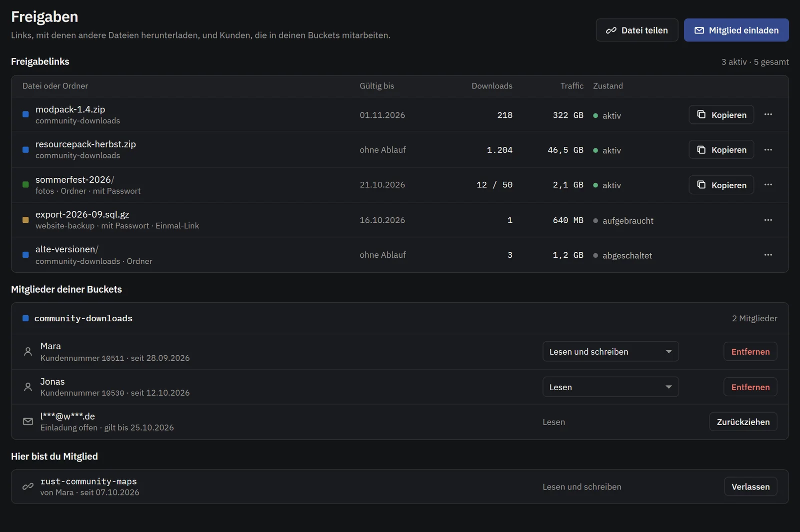This screenshot has width=800, height=532.
Task: Click the 3 aktiv · 5 gesamt counter
Action: point(755,62)
